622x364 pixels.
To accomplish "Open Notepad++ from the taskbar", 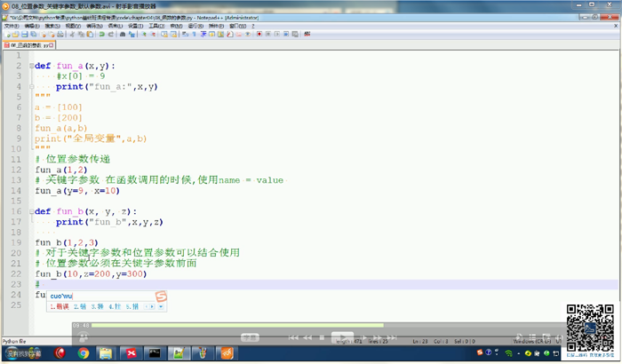I will [178, 353].
